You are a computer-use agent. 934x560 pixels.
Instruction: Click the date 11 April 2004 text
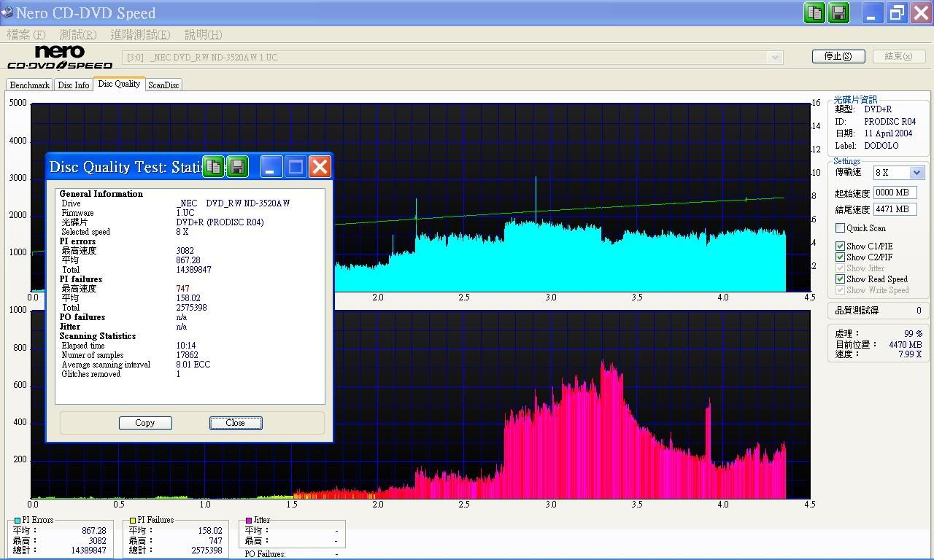coord(888,133)
